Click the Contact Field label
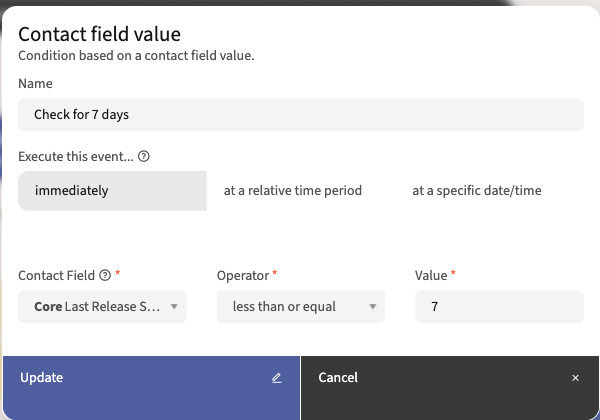Image resolution: width=600 pixels, height=420 pixels. 57,275
